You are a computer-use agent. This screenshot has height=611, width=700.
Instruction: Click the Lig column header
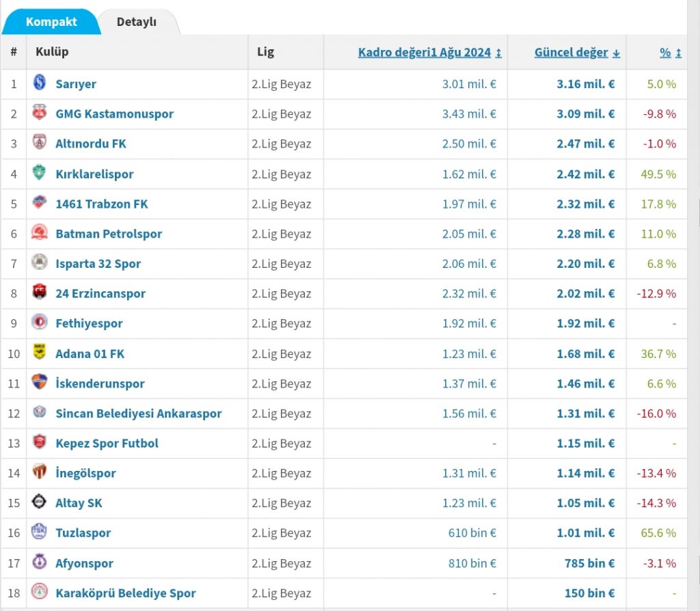(265, 52)
